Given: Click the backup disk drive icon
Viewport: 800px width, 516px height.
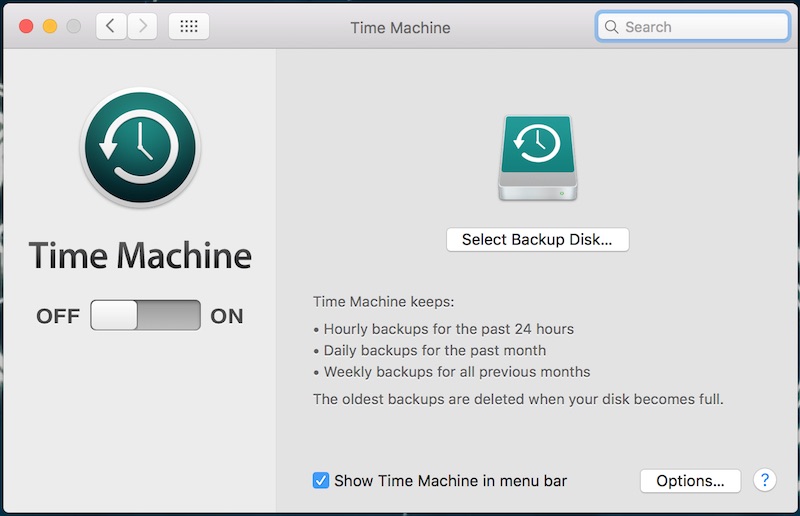Looking at the screenshot, I should coord(538,158).
